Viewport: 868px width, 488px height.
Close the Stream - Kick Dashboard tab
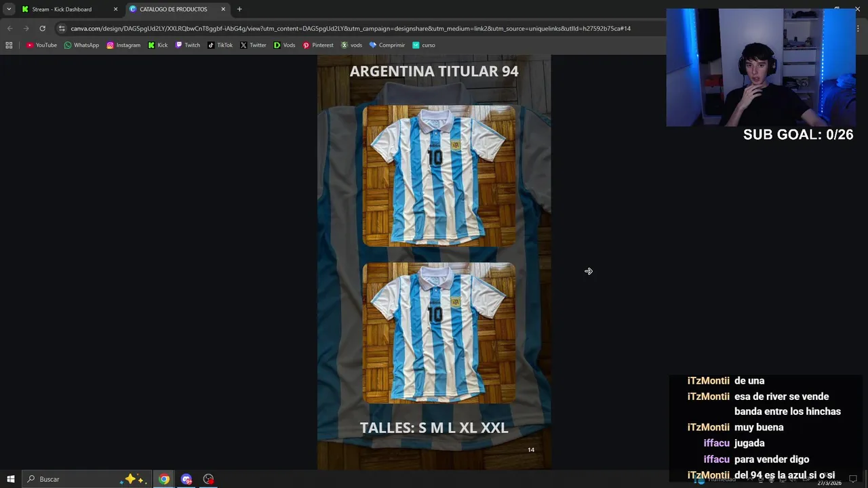115,9
